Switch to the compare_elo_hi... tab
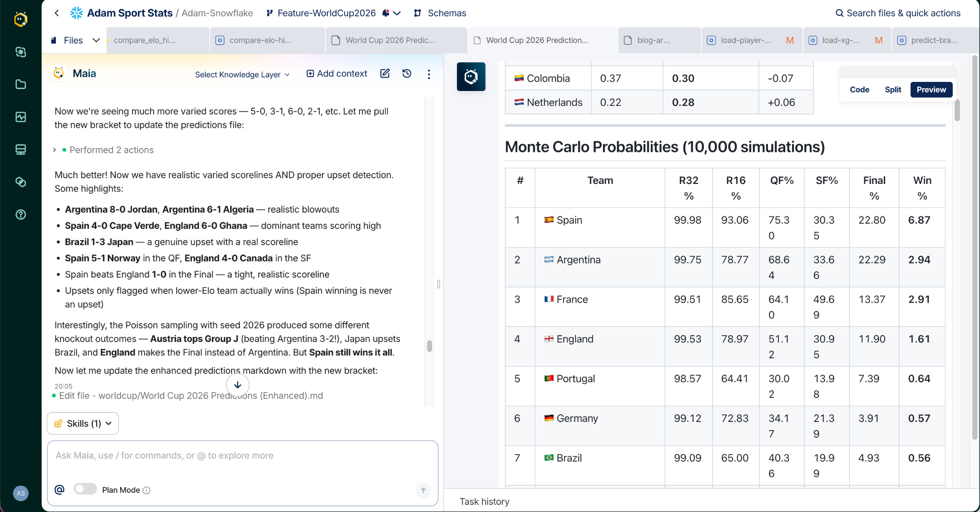Screen dimensions: 980x512 pyautogui.click(x=158, y=40)
